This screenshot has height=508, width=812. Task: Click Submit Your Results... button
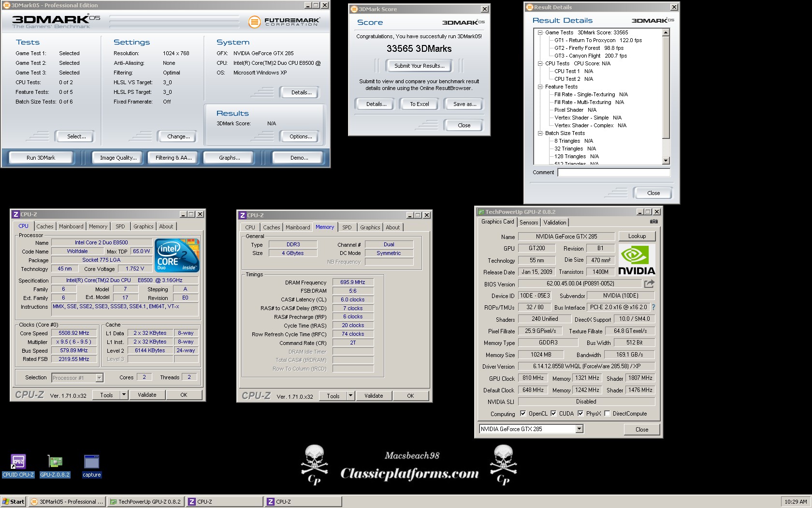click(419, 66)
